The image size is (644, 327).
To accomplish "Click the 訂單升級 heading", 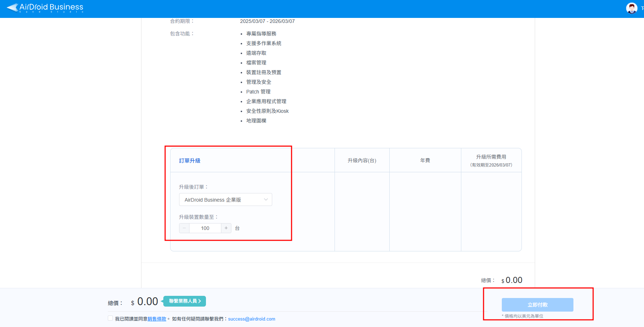I will tap(190, 160).
